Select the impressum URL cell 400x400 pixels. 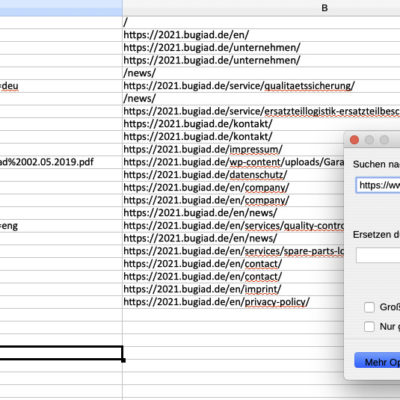(233, 149)
